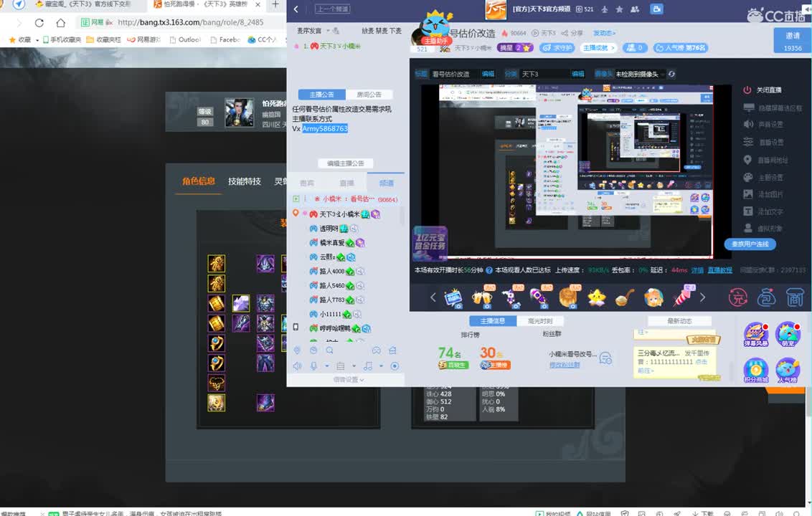Click the house icon under user list
812x516 pixels.
coord(392,350)
